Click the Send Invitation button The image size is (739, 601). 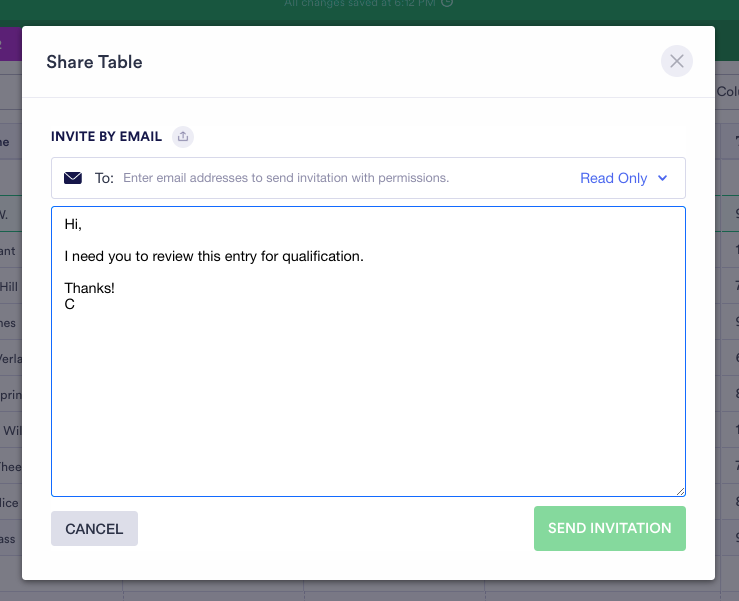(x=610, y=529)
